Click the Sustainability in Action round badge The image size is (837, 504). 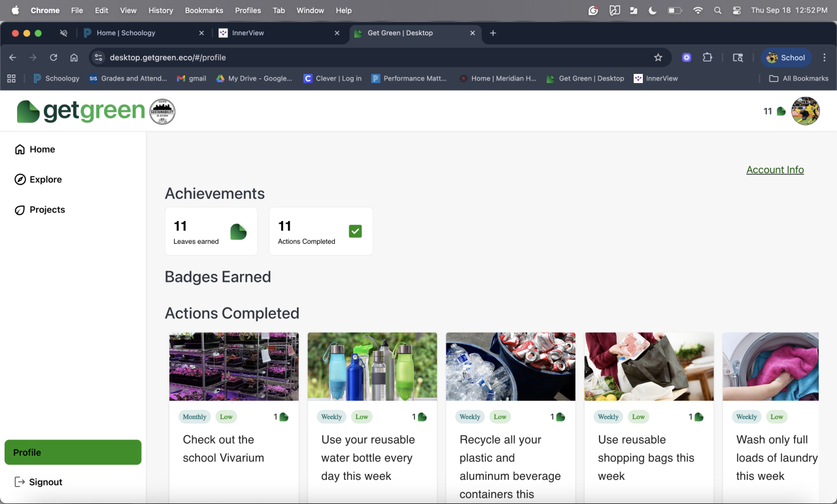coord(162,112)
